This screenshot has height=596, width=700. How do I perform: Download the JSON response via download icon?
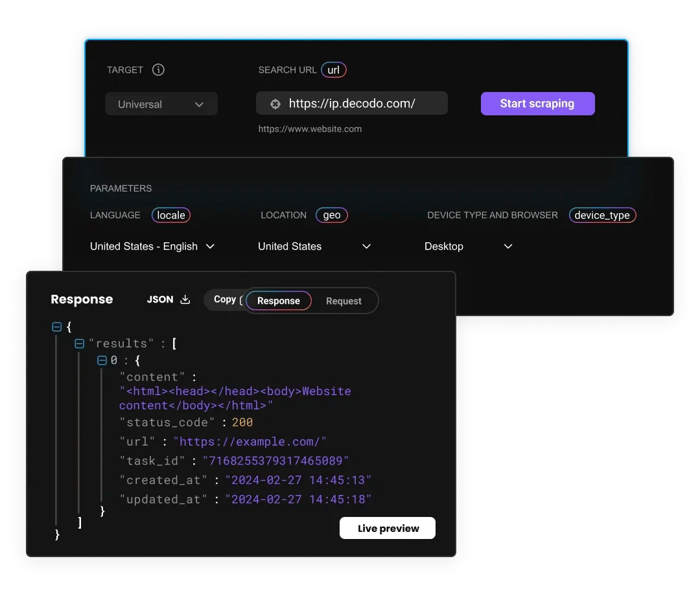coord(185,299)
